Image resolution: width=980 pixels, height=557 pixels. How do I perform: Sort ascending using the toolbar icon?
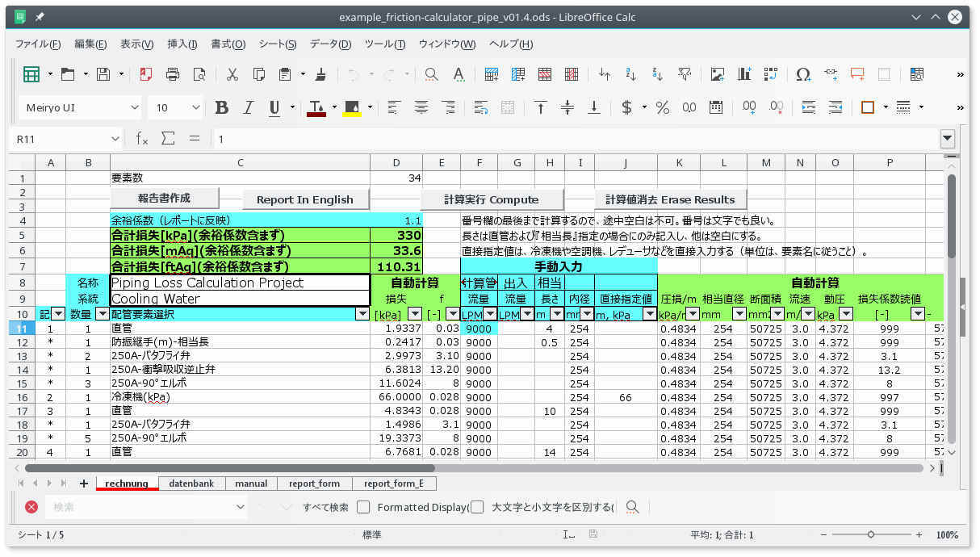(x=631, y=74)
